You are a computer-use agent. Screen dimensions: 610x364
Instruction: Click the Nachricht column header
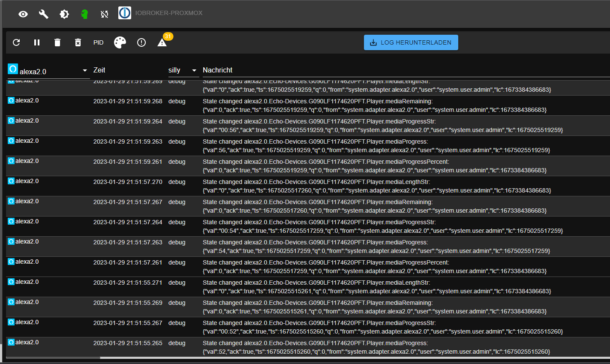point(218,70)
